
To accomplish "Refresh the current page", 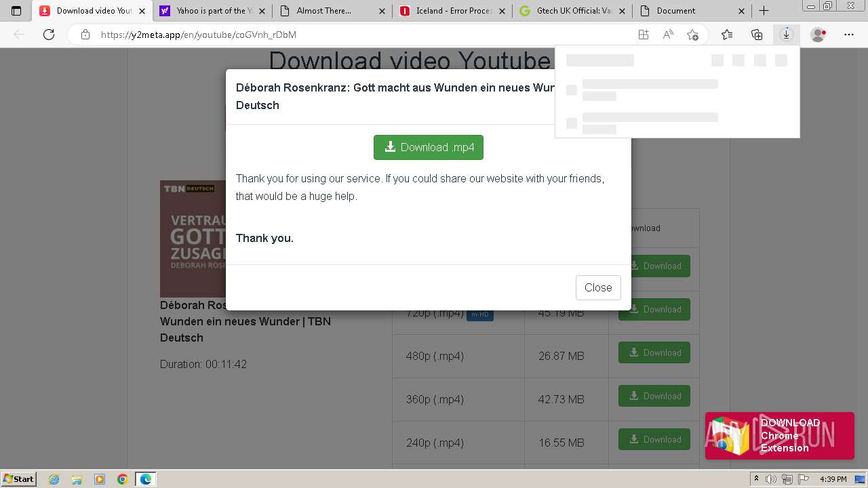I will 49,35.
